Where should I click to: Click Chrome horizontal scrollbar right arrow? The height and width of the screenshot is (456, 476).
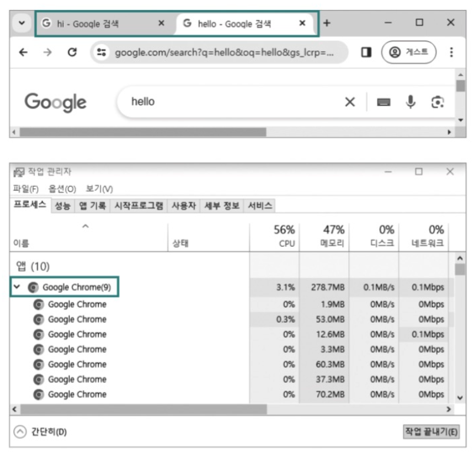pyautogui.click(x=449, y=132)
